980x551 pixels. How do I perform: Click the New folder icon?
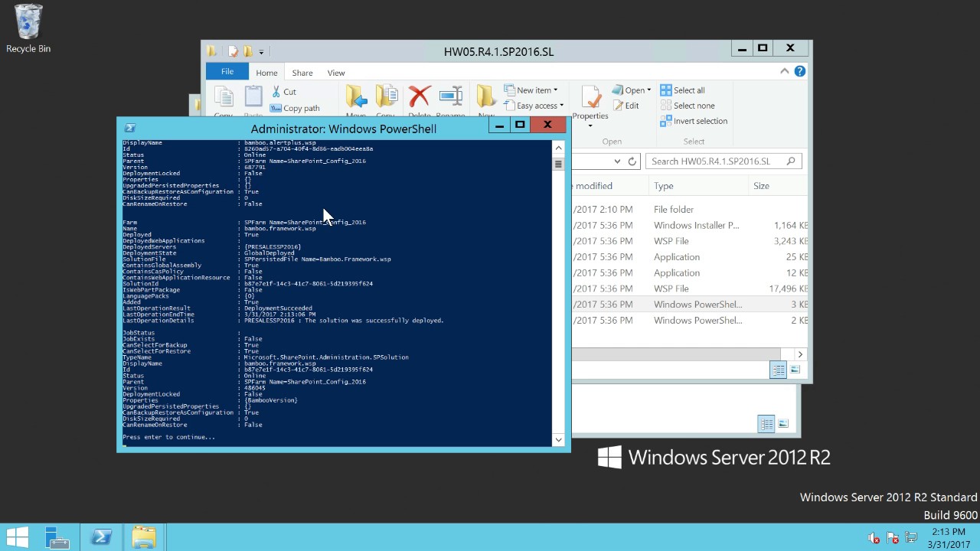point(486,96)
